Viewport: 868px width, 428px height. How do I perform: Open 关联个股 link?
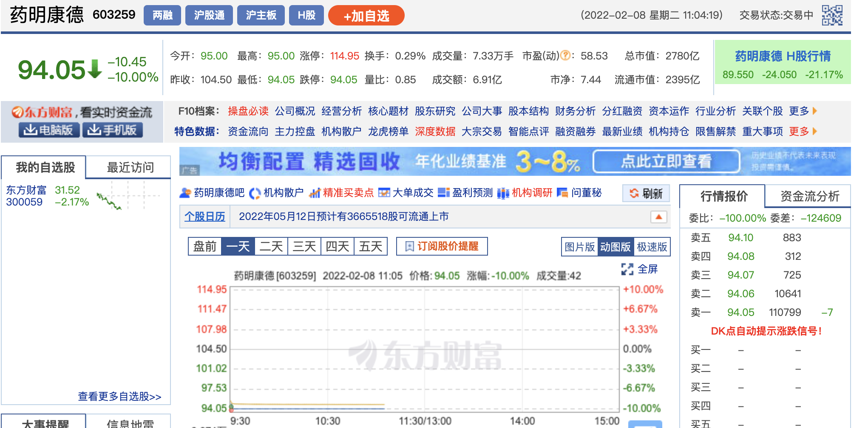click(x=763, y=111)
